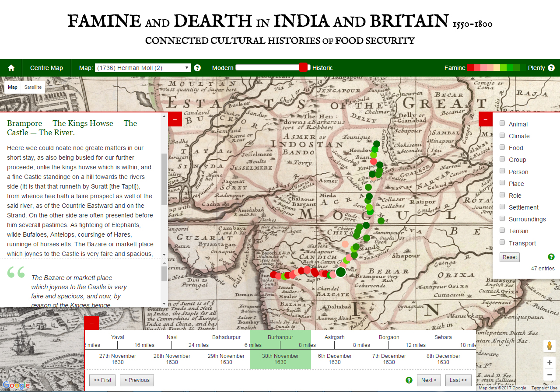
Task: Click the 6th December 1630 date
Action: (x=335, y=359)
